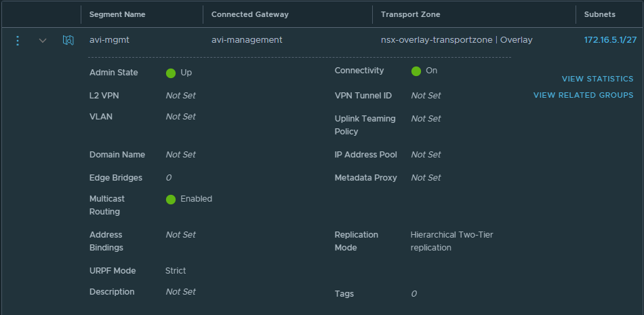The image size is (644, 315).
Task: Click the green Multicast Routing Enabled indicator
Action: point(171,199)
